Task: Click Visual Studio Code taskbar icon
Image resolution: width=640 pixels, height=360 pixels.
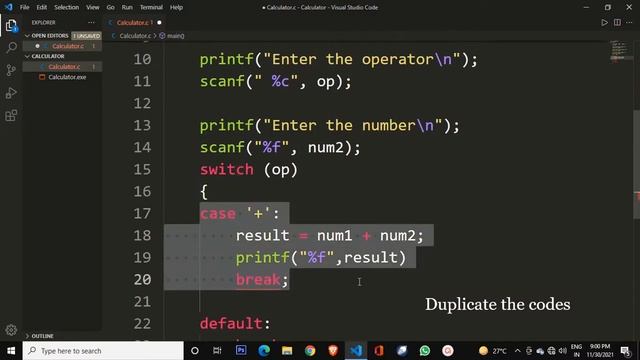Action: coord(356,350)
